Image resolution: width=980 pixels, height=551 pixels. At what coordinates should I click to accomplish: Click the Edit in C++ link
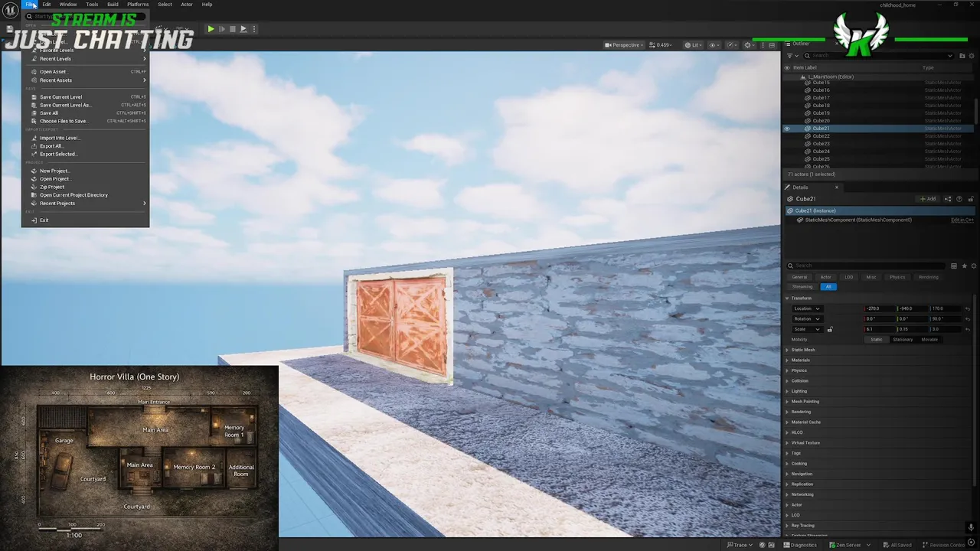962,220
